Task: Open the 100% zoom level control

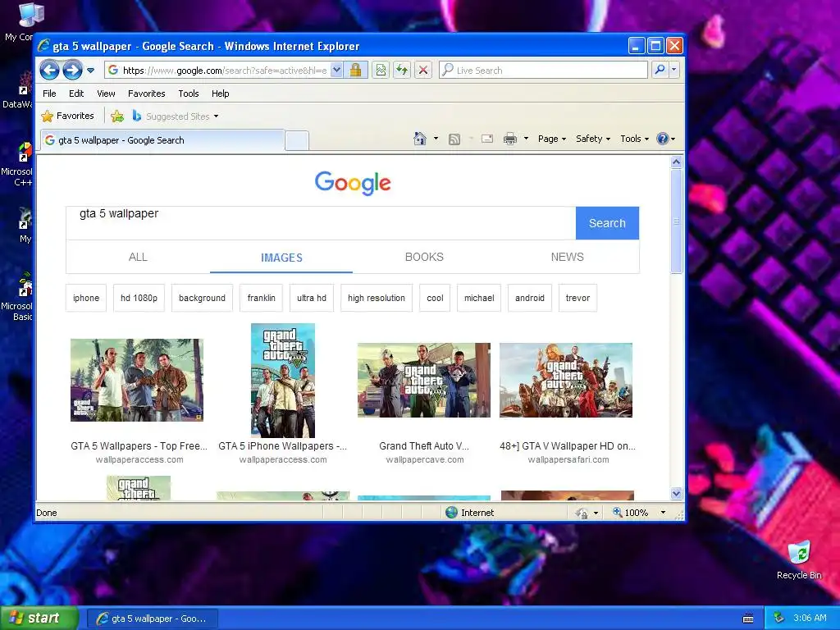Action: 632,513
